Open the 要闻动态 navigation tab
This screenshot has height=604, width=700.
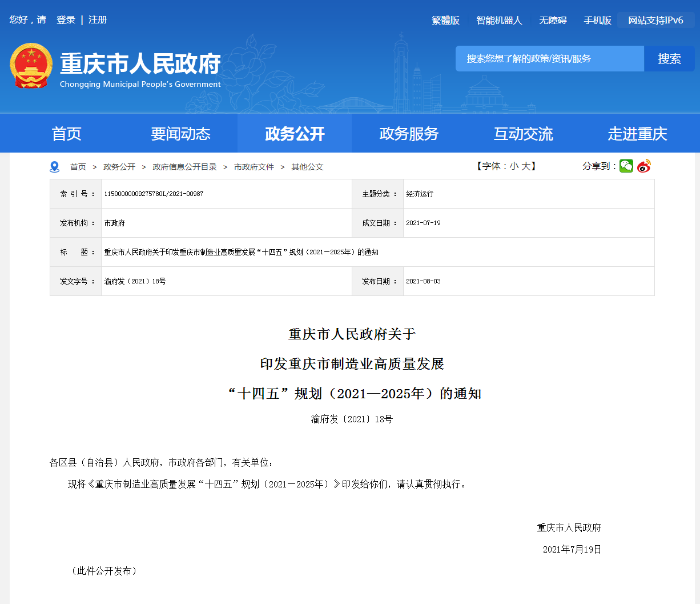pyautogui.click(x=180, y=134)
